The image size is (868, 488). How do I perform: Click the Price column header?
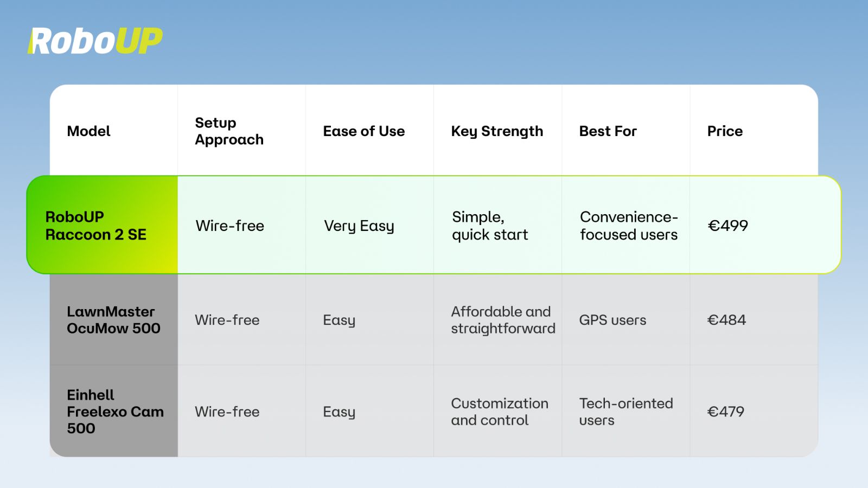tap(725, 131)
